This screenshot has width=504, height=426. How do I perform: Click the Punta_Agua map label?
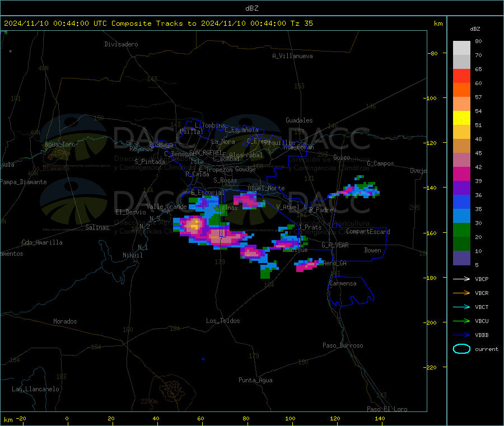tap(255, 380)
